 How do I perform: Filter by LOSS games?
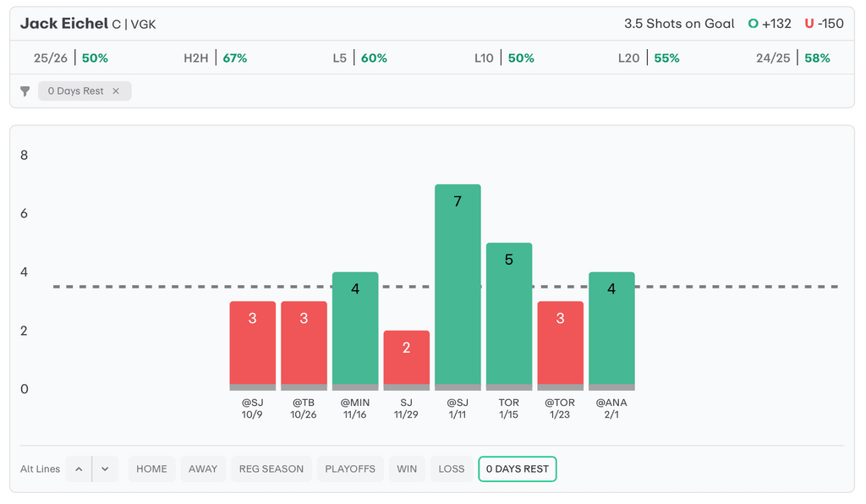(x=452, y=469)
